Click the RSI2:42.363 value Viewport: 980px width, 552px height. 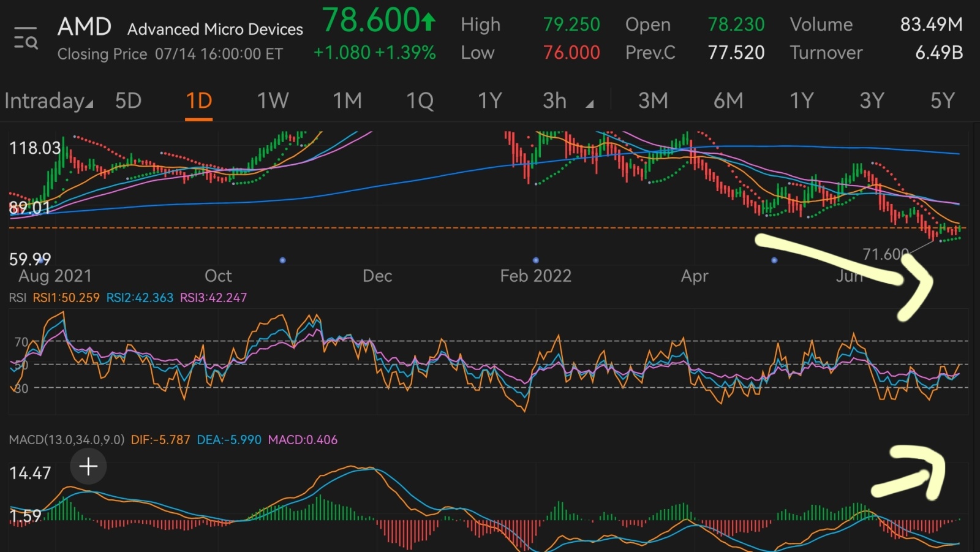coord(140,298)
